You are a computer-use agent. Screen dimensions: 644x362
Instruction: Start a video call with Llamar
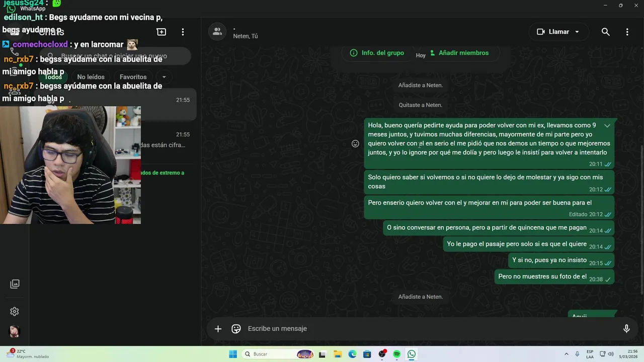[552, 32]
